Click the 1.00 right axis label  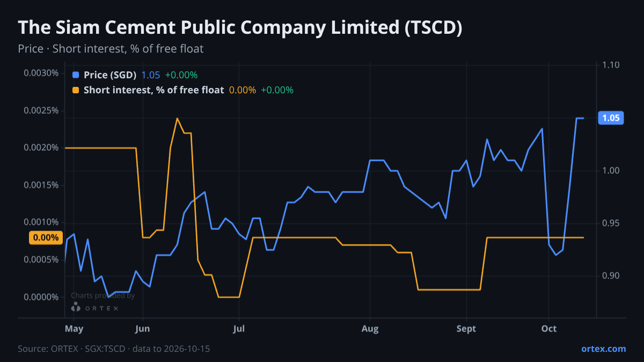click(x=611, y=171)
